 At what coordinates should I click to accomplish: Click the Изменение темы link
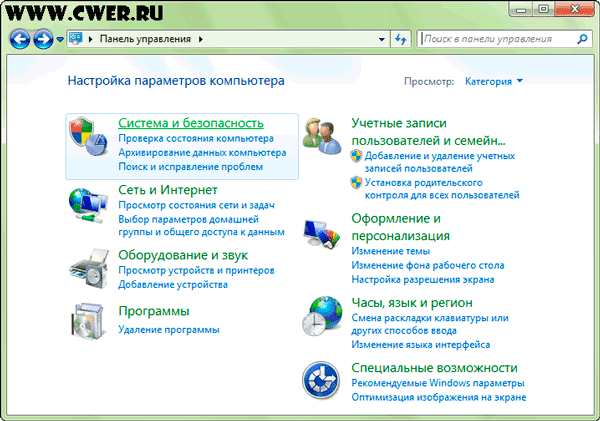(x=390, y=251)
